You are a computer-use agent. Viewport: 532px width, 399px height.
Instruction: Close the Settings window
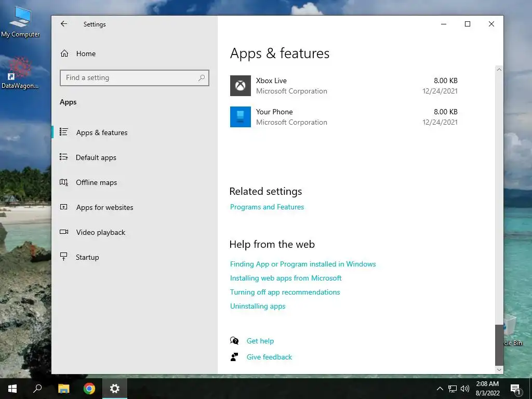click(491, 24)
